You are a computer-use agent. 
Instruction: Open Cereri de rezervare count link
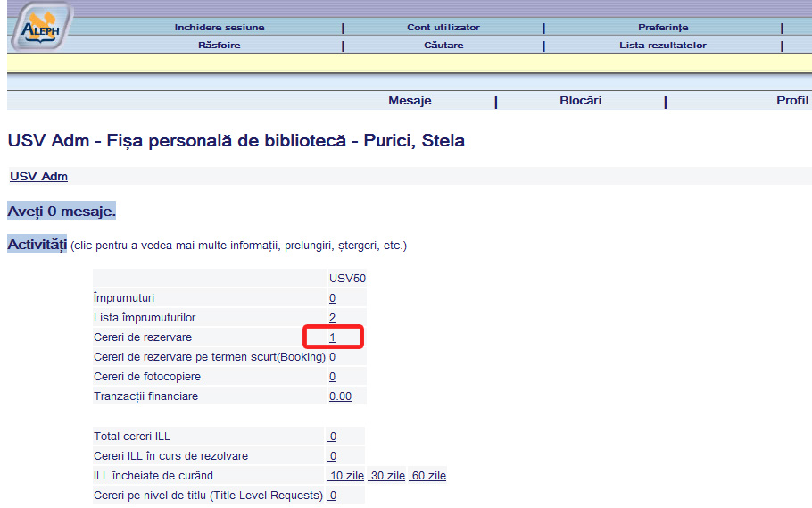pyautogui.click(x=332, y=337)
